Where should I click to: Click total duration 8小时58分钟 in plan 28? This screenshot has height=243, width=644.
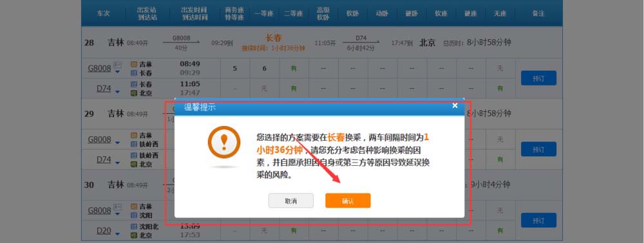[x=489, y=42]
